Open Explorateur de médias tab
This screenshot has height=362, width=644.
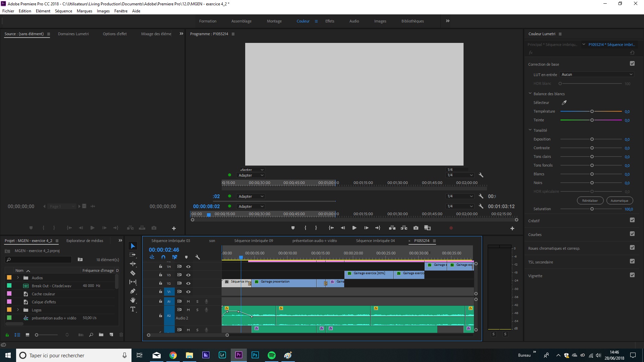tap(85, 241)
